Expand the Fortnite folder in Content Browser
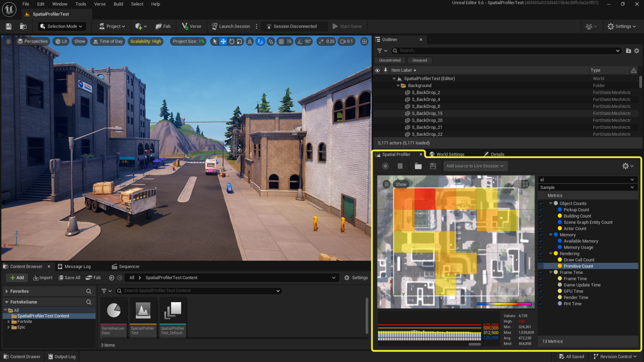The width and height of the screenshot is (644, 362). coord(9,322)
